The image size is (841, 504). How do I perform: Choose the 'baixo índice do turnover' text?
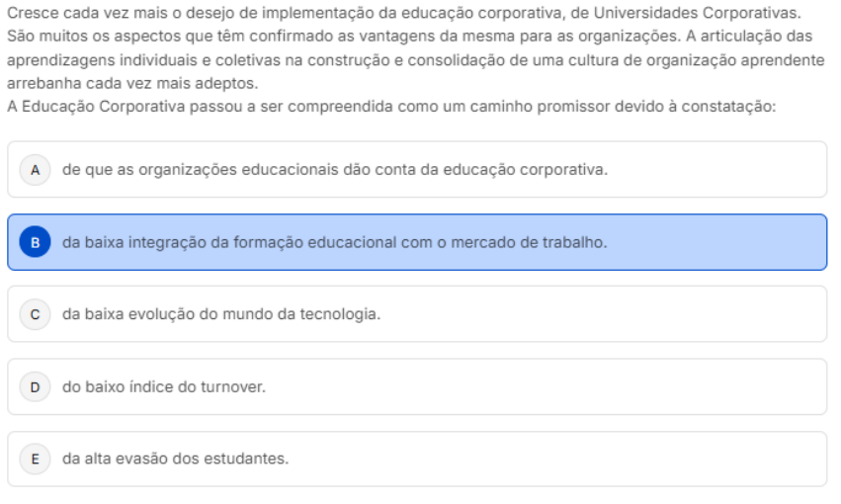click(164, 386)
